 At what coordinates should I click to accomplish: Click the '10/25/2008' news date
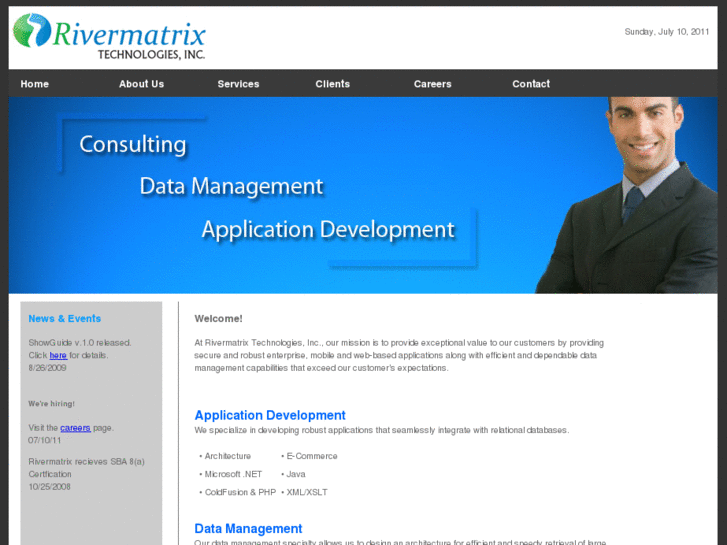point(49,487)
